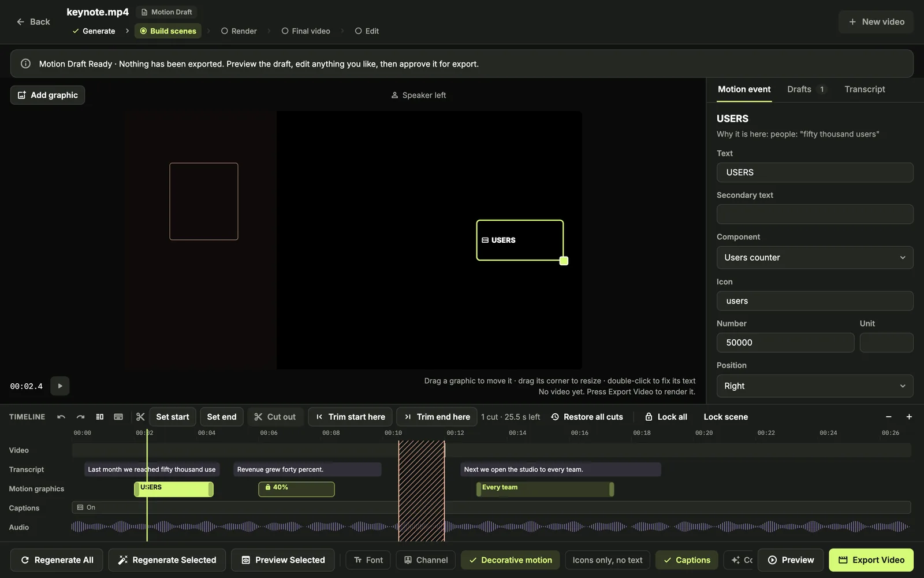Toggle the Captions option chip
The image size is (924, 578).
click(x=687, y=560)
